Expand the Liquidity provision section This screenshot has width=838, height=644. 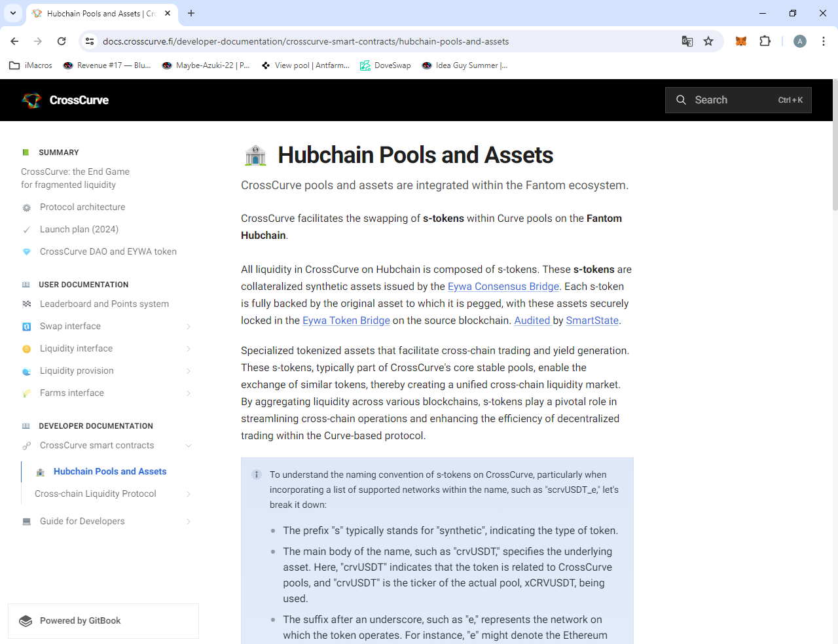pos(189,371)
